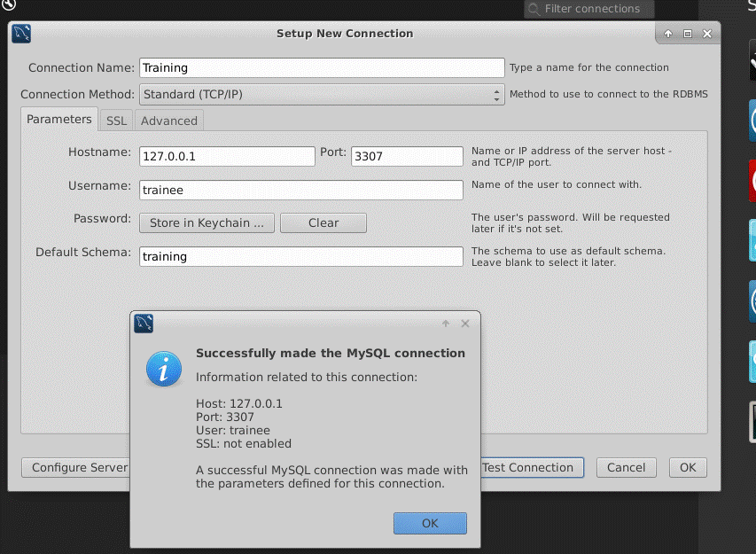
Task: Click the magnifier icon in Filter connections box
Action: click(x=534, y=9)
